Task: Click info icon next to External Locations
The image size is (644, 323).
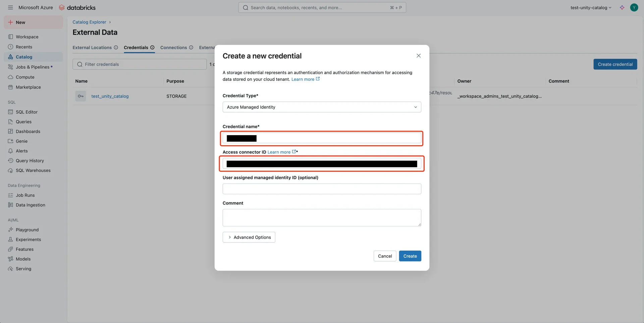Action: pos(116,48)
